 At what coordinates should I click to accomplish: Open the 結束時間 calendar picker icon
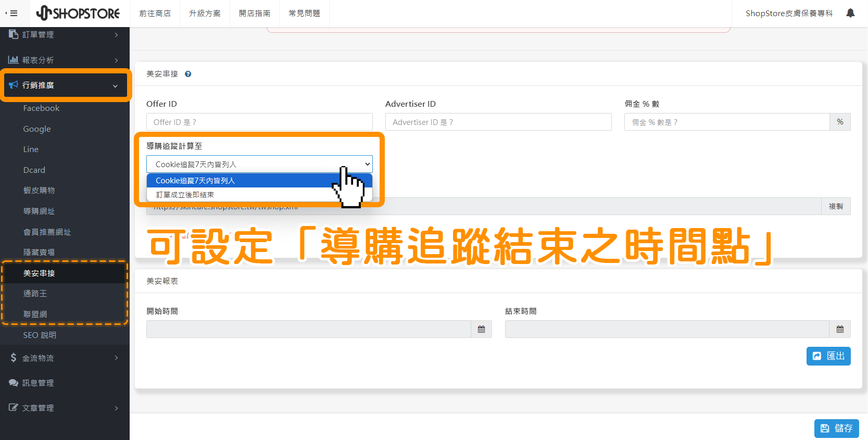(840, 329)
